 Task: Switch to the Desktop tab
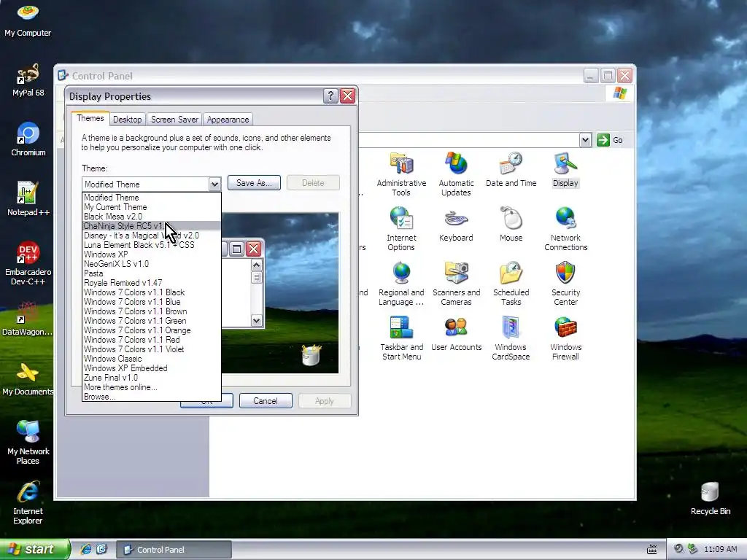(127, 120)
